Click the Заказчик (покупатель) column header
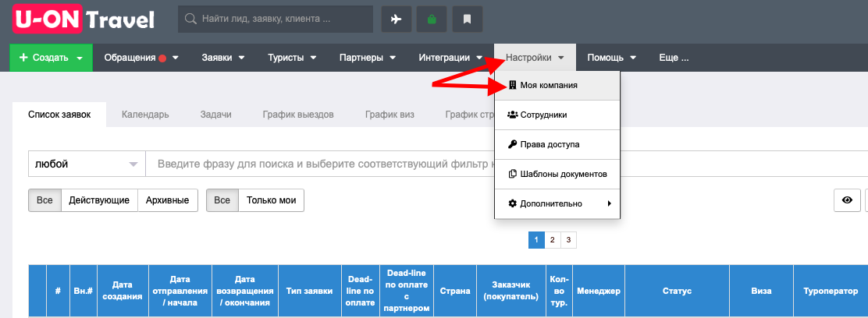Image resolution: width=868 pixels, height=318 pixels. 511,291
